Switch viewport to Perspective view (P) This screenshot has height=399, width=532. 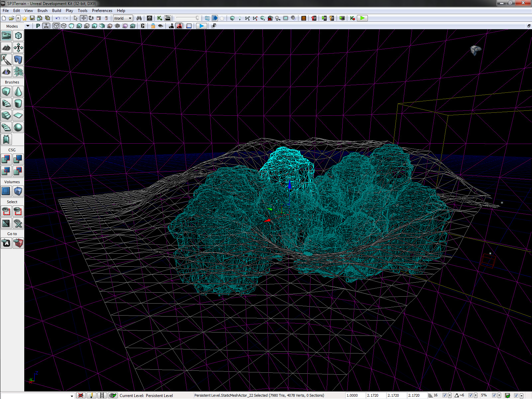click(38, 26)
